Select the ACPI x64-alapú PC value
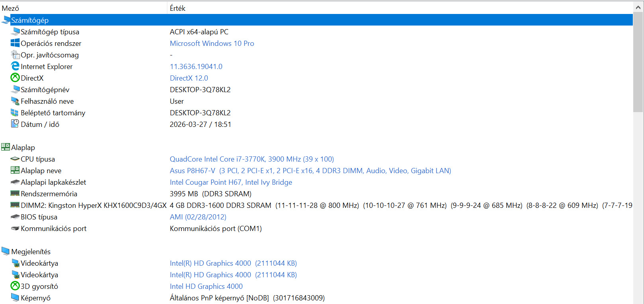Viewport: 644px width, 304px height. coord(199,32)
